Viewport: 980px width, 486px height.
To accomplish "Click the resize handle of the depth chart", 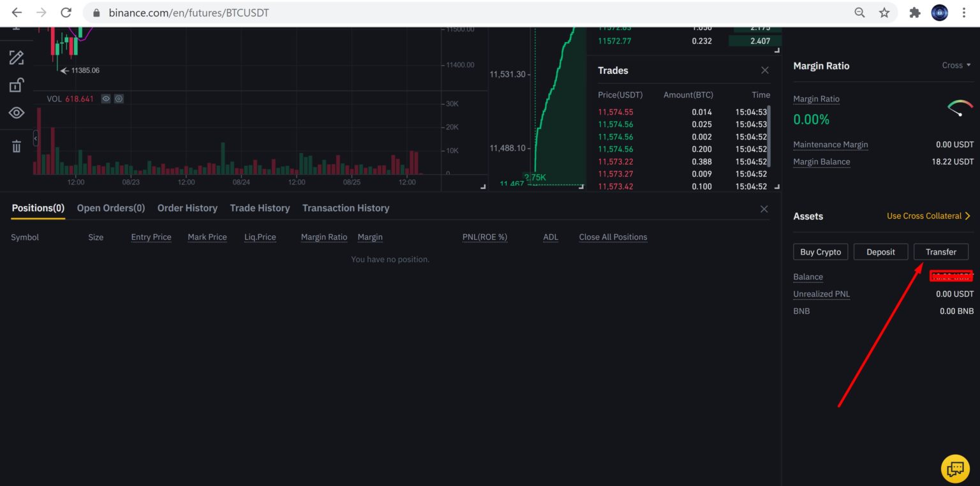I will (581, 186).
